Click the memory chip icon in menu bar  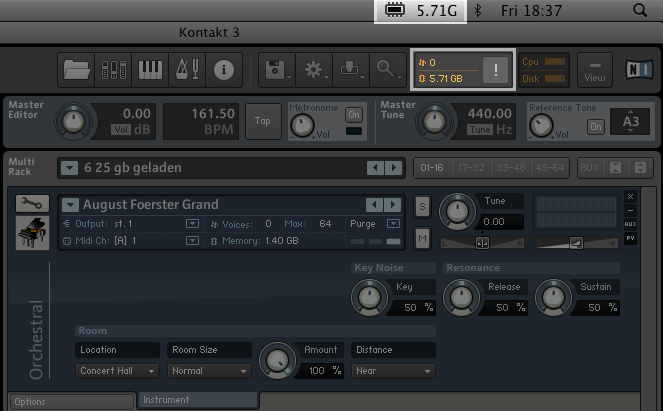(395, 10)
